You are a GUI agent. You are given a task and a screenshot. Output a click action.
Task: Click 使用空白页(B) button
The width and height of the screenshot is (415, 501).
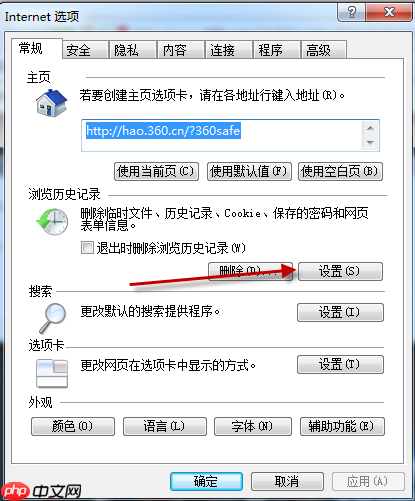pyautogui.click(x=340, y=171)
